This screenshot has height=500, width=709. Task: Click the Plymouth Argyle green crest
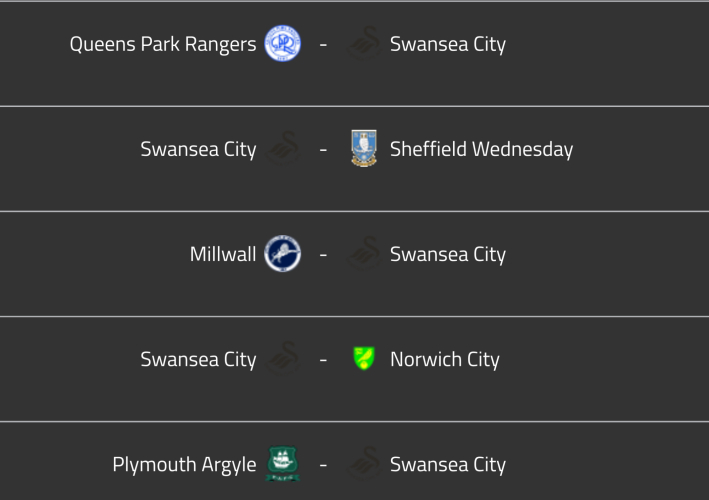282,464
